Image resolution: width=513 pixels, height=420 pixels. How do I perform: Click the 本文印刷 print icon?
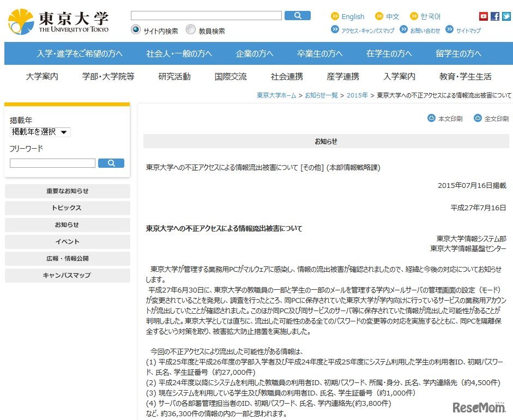coord(431,118)
